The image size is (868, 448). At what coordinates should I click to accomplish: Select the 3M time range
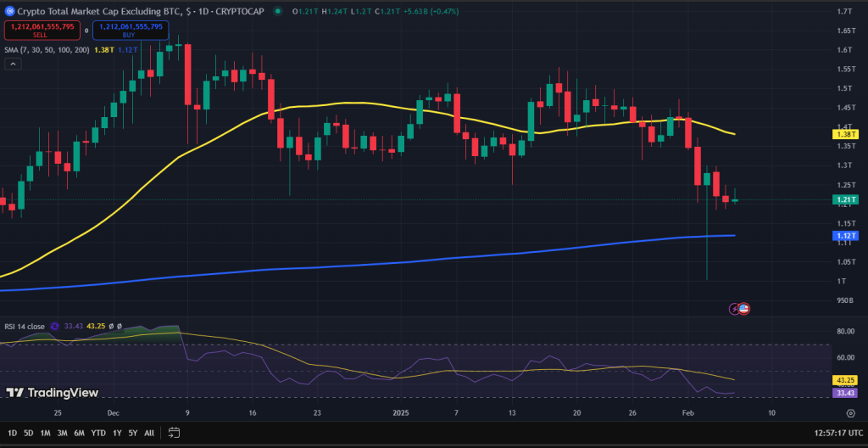click(62, 433)
